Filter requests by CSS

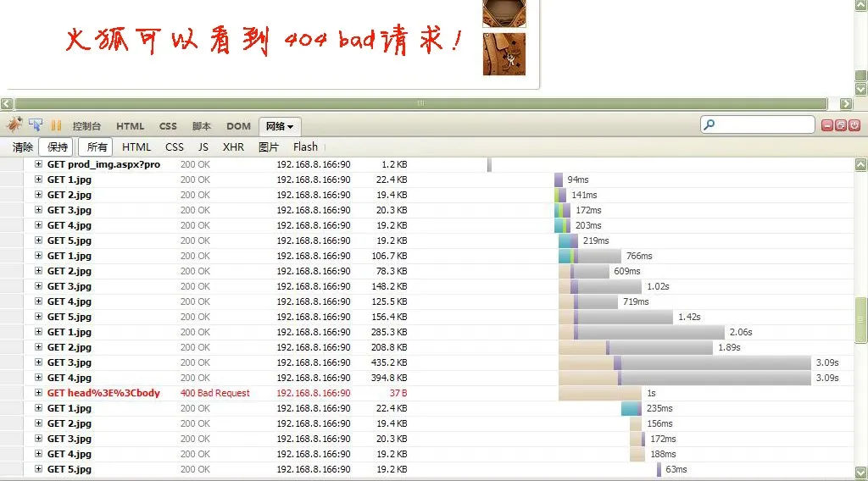click(175, 147)
